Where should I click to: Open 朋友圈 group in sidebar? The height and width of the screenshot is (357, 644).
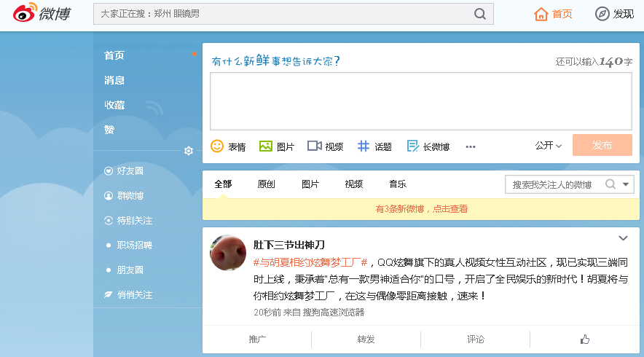pyautogui.click(x=130, y=270)
